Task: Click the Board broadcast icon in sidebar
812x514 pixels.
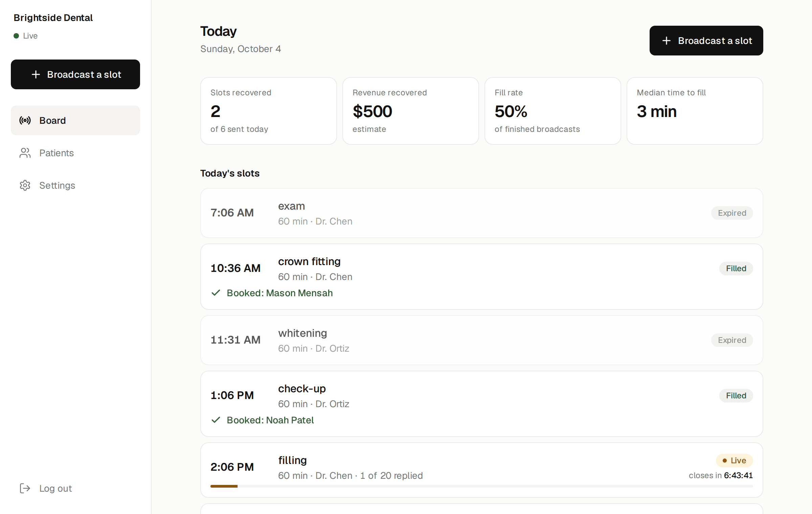Action: [x=25, y=120]
